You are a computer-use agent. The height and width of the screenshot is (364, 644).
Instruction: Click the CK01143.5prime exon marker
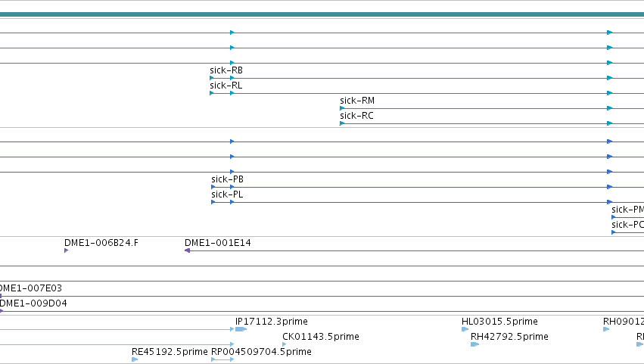coord(285,344)
